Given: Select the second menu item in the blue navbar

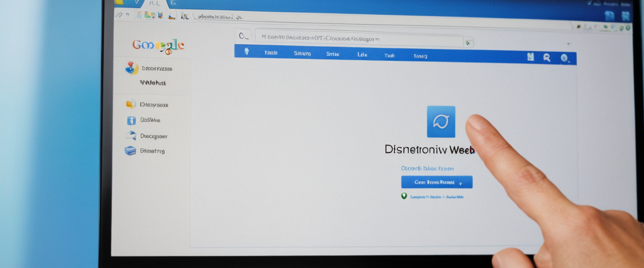Looking at the screenshot, I should tap(302, 53).
